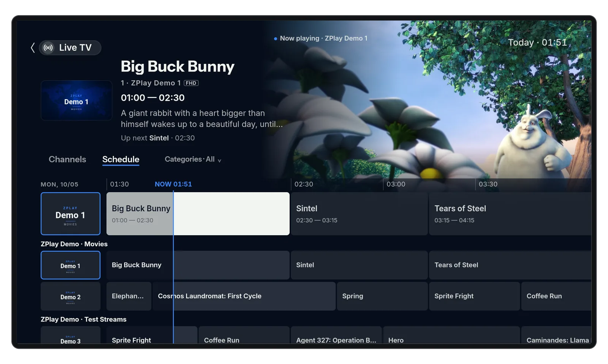The height and width of the screenshot is (364, 608).
Task: Select Tears of Steel in Demo 1 list row
Action: [x=510, y=265]
